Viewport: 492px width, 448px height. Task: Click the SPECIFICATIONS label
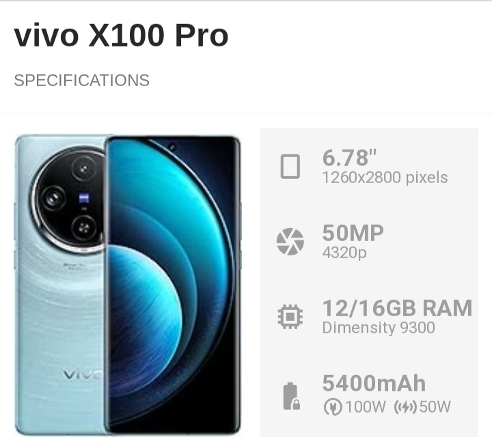pos(82,81)
